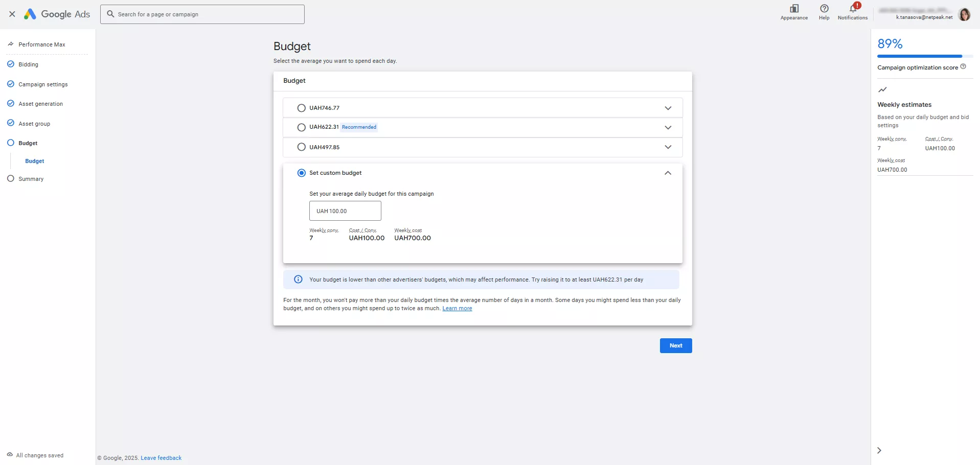This screenshot has height=465, width=980.
Task: Open the Notifications bell icon
Action: click(852, 9)
